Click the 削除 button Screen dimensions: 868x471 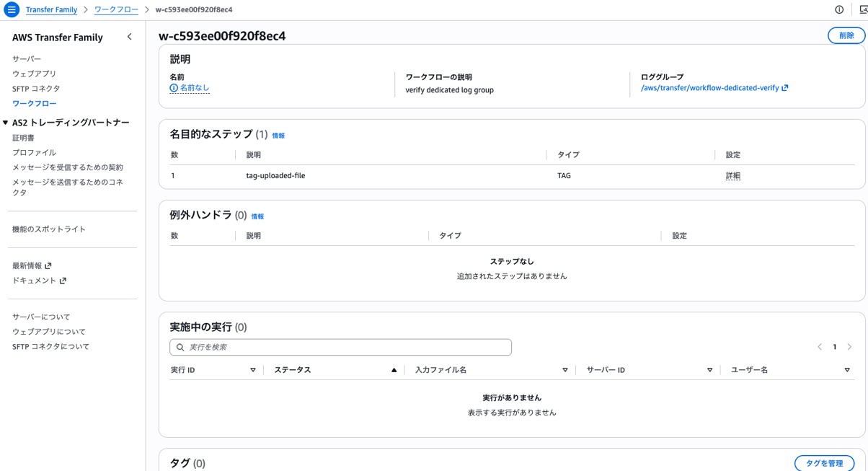[846, 35]
